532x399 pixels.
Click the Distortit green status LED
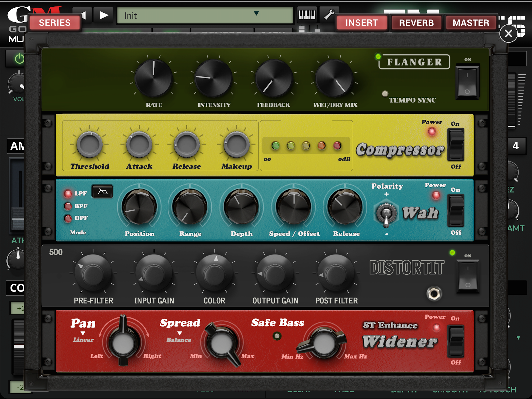click(452, 253)
